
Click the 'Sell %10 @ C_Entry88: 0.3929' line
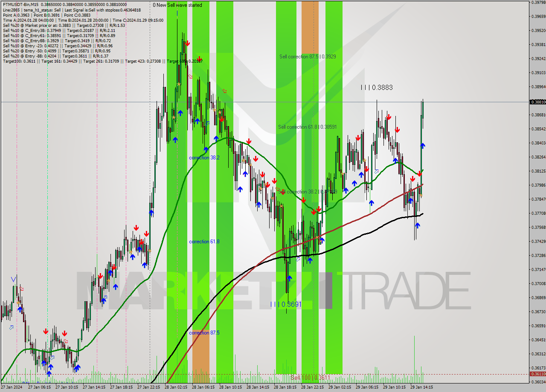(56, 40)
